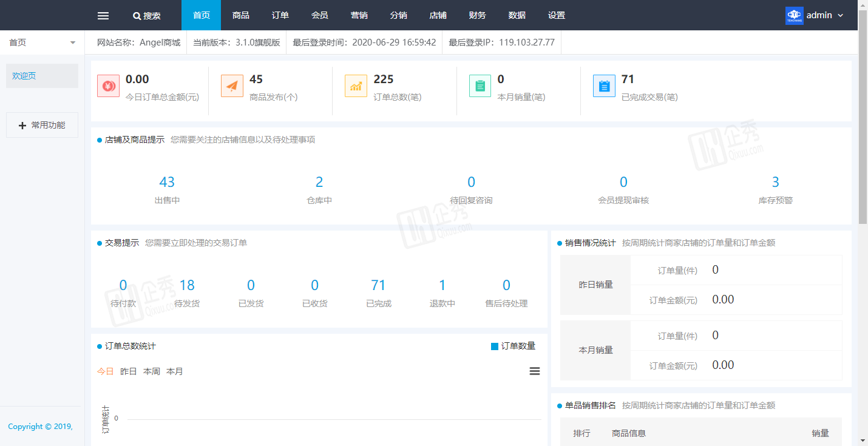Toggle the hamburger sidebar menu icon
The image size is (868, 446).
click(x=103, y=16)
